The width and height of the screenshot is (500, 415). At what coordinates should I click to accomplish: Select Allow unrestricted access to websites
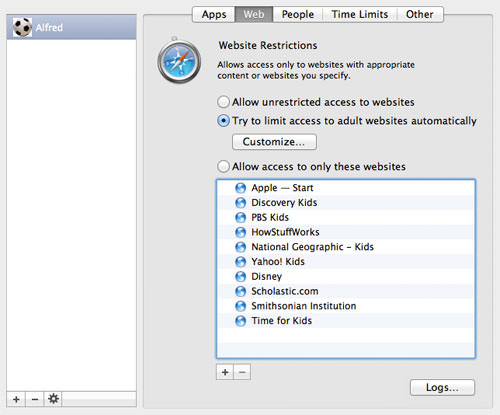pyautogui.click(x=316, y=102)
